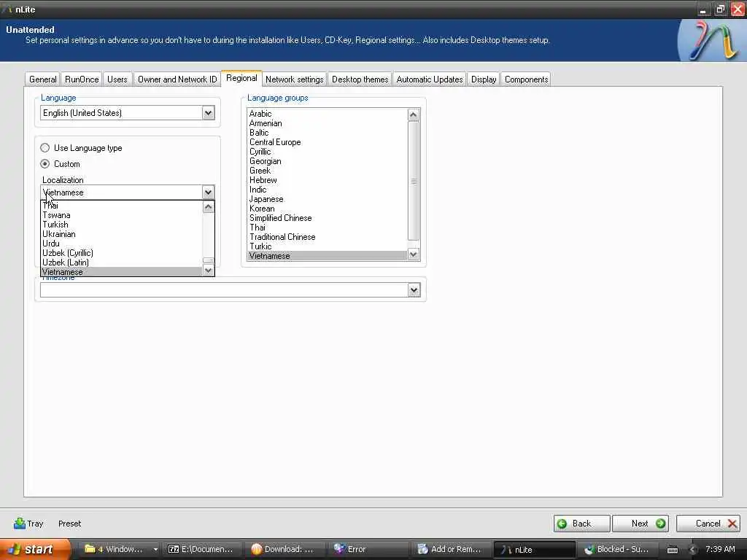
Task: Click Localization list scroll down arrow
Action: (208, 271)
